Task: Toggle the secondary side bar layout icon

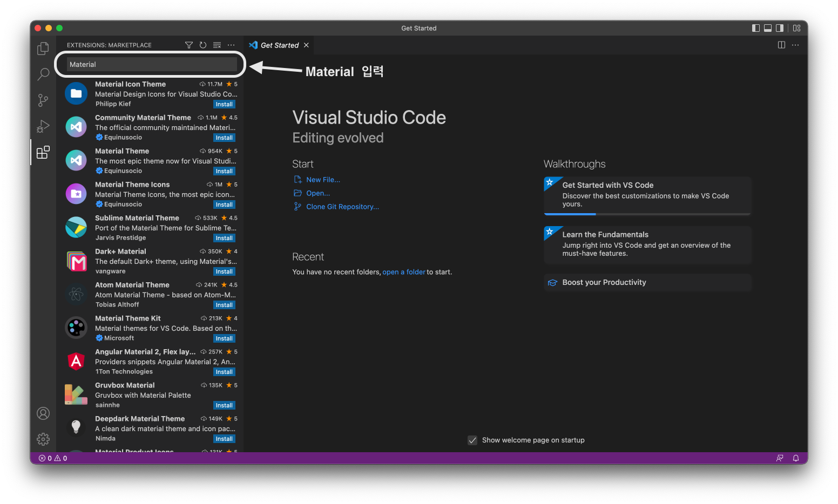Action: (780, 28)
